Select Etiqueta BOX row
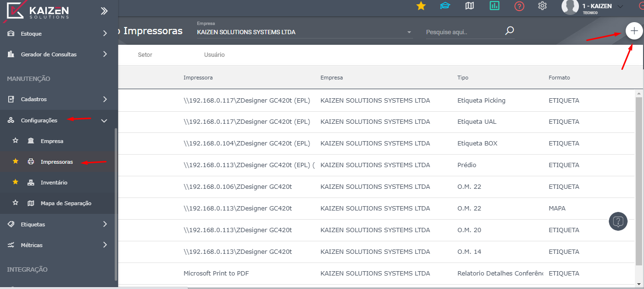644x289 pixels. [x=376, y=144]
